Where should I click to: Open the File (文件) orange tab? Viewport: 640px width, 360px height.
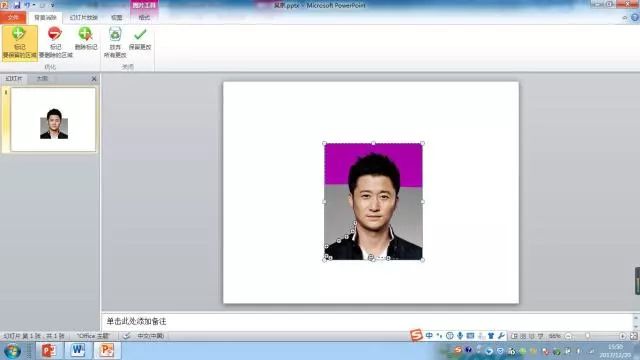pos(13,18)
